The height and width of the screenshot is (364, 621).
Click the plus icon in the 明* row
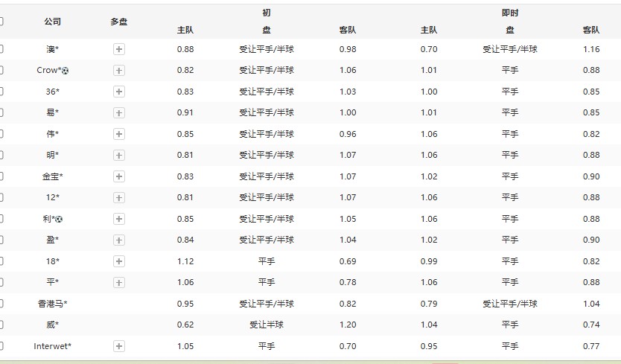119,156
